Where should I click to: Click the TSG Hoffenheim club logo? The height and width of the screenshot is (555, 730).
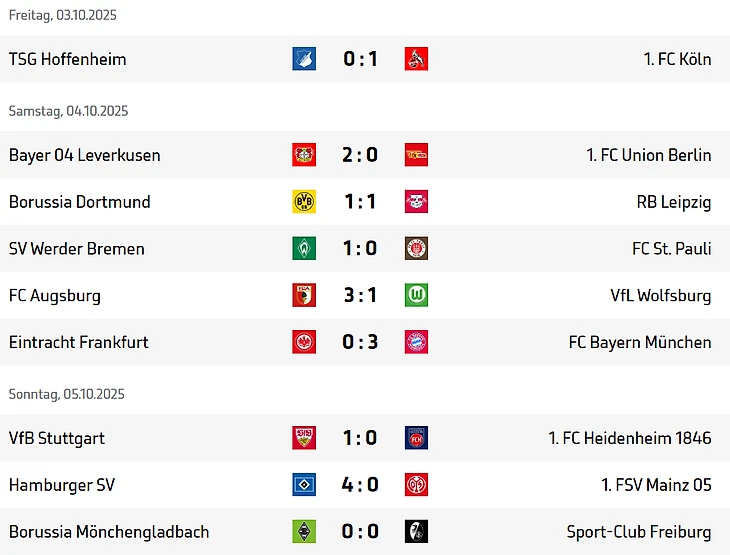(304, 59)
